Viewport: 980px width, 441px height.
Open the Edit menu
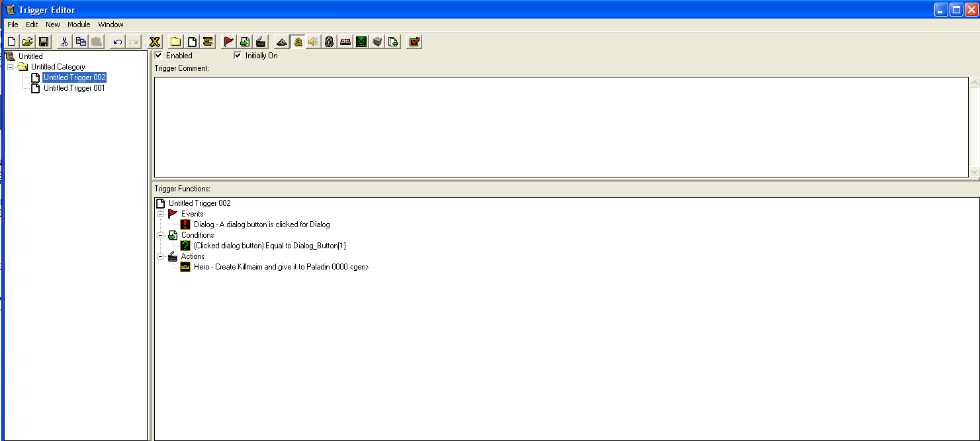pyautogui.click(x=32, y=24)
